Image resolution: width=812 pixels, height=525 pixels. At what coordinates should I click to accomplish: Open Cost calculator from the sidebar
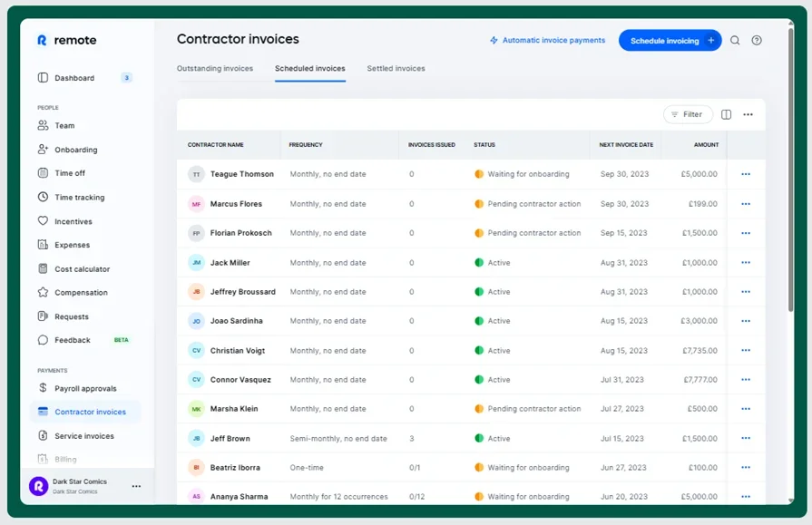coord(82,269)
